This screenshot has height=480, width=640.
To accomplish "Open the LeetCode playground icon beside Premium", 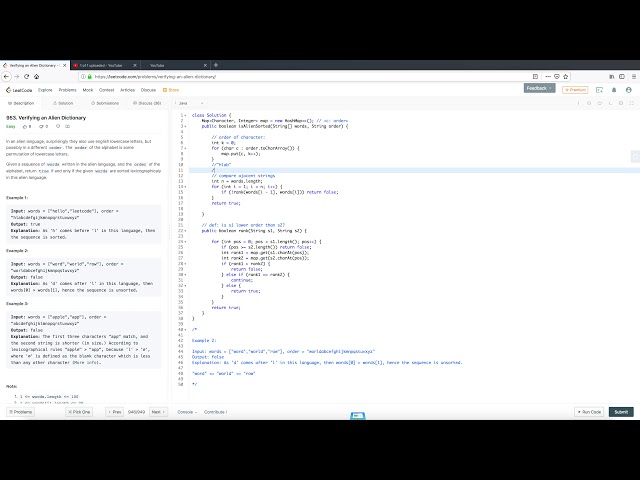I will pos(599,90).
